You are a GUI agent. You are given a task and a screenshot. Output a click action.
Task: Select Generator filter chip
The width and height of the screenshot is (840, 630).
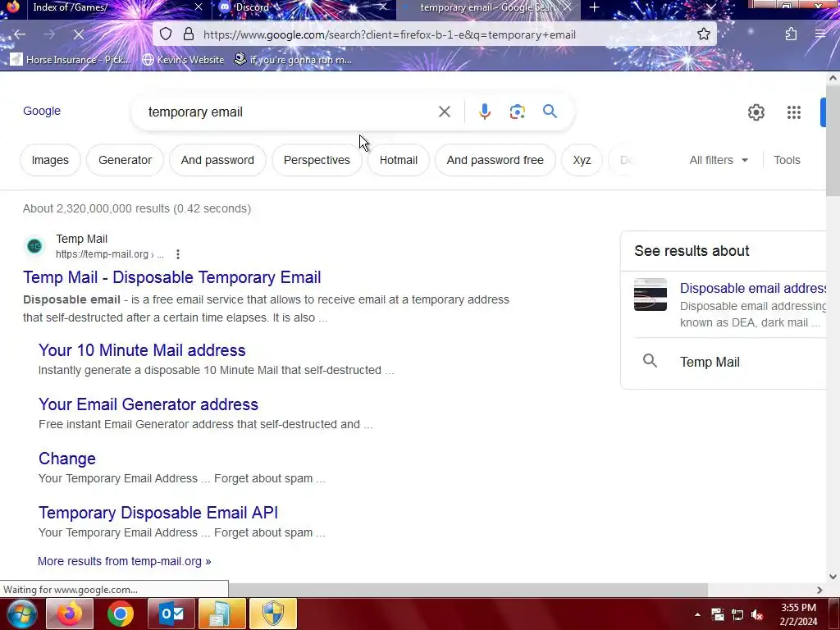[125, 160]
